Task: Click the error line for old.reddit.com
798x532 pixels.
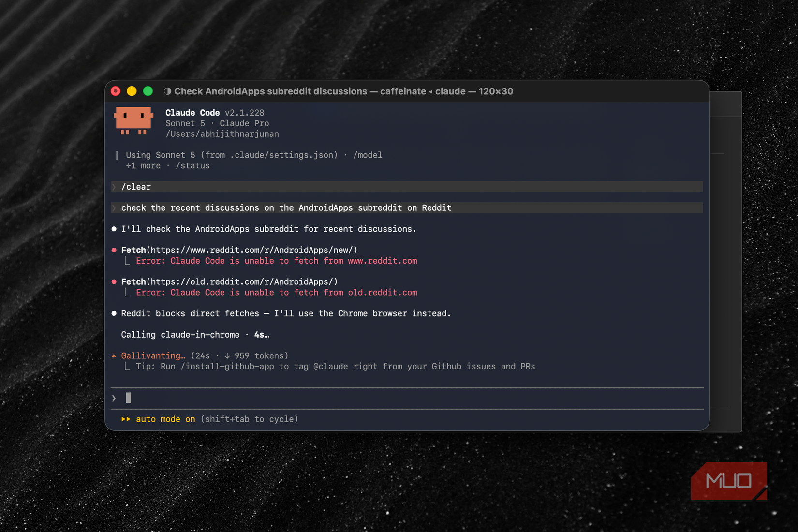Action: click(x=276, y=293)
